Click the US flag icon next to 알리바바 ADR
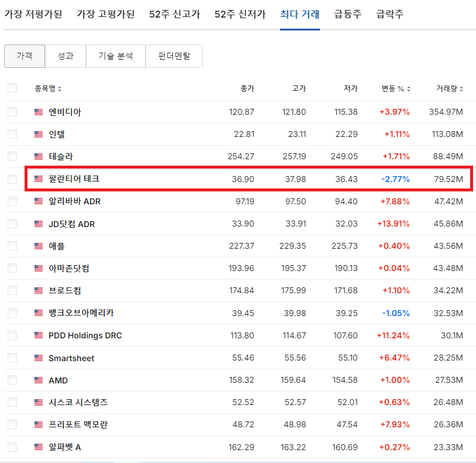 click(x=39, y=201)
